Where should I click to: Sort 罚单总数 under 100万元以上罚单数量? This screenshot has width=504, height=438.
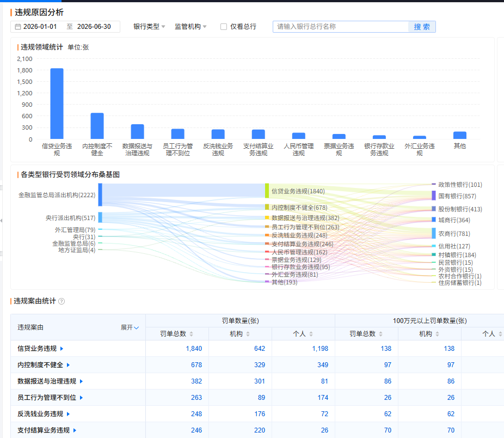[x=380, y=334]
